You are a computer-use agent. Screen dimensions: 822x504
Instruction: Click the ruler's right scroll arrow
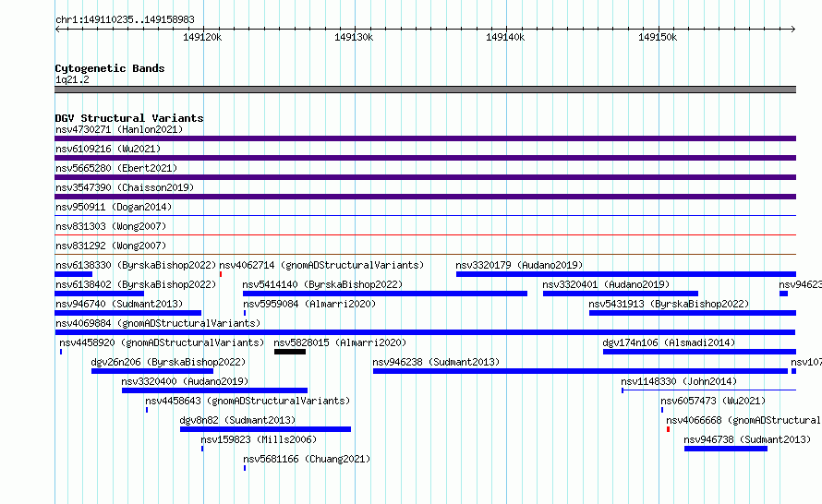pyautogui.click(x=793, y=29)
